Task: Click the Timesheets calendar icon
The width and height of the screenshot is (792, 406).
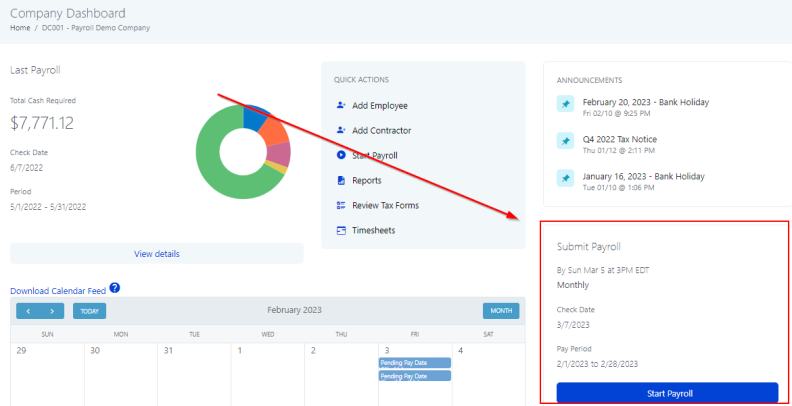Action: (341, 230)
